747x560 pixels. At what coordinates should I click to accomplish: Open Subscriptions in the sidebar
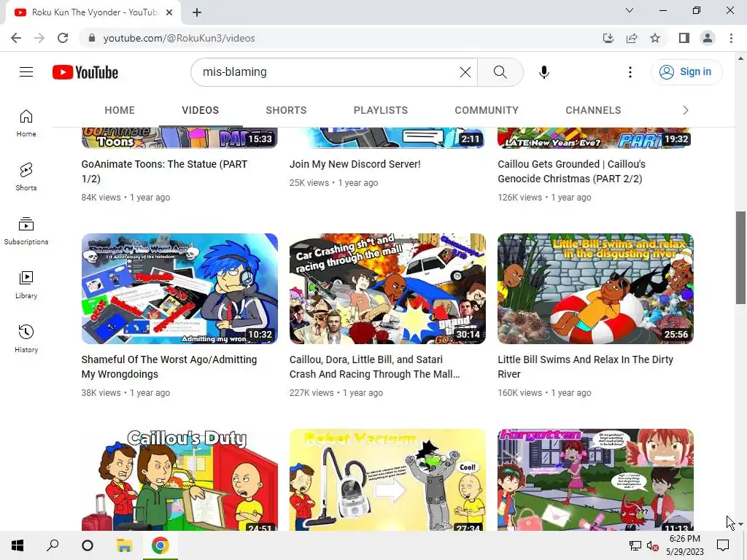pos(26,231)
